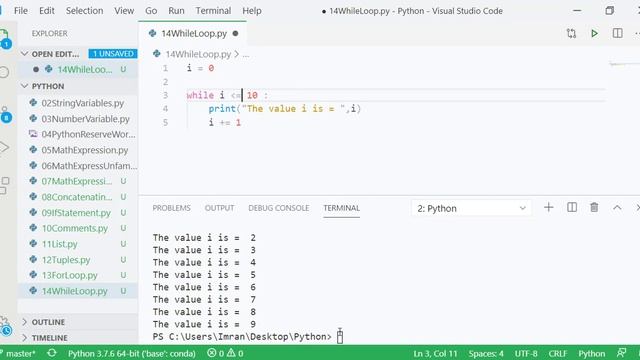Open the Help menu

252,11
